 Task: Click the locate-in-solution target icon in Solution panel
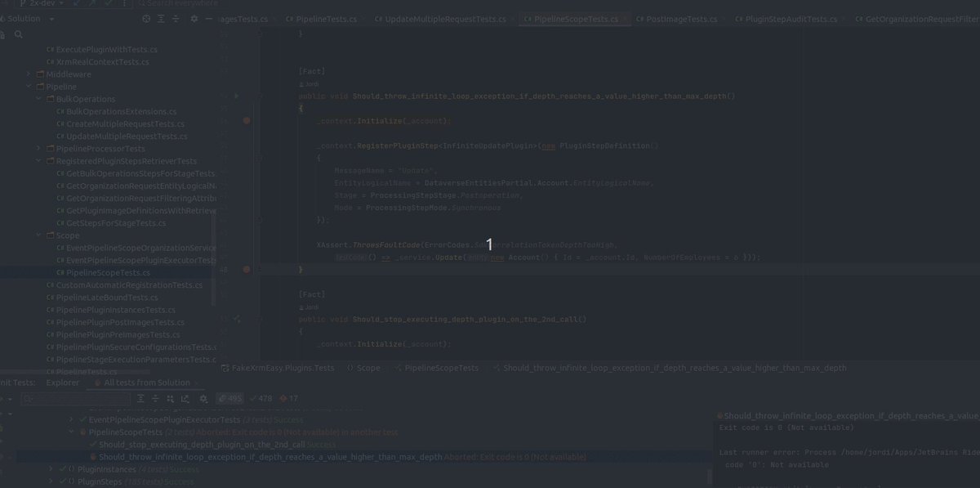pos(146,19)
